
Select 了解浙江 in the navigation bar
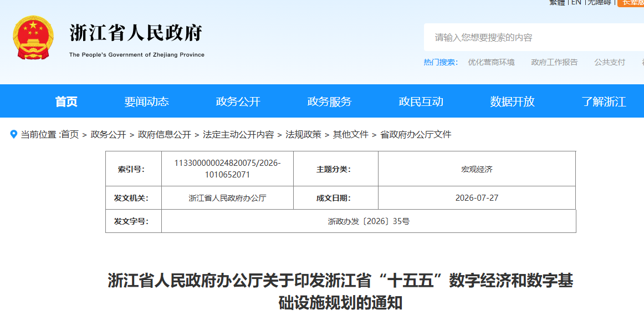(604, 101)
